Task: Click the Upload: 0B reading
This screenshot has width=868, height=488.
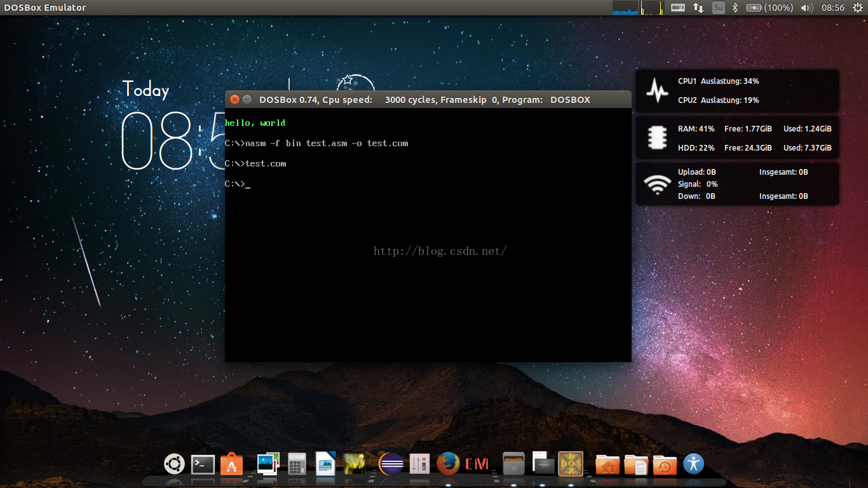Action: tap(697, 172)
